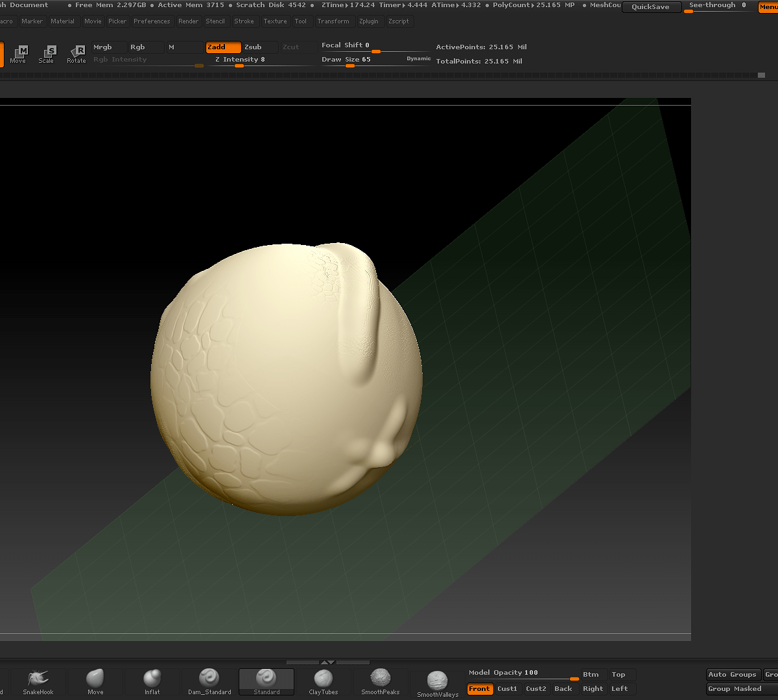Select the Dam_Standard brush
778x700 pixels.
pos(209,682)
